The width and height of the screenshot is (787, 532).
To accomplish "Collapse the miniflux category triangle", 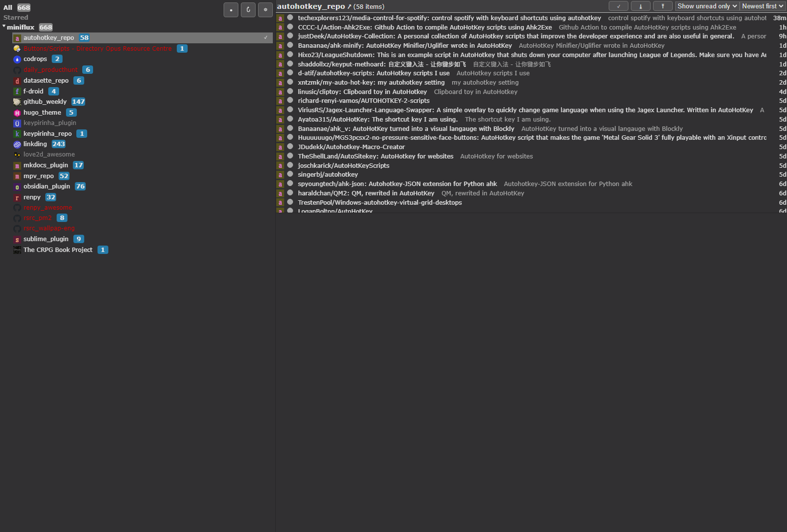I will point(4,26).
